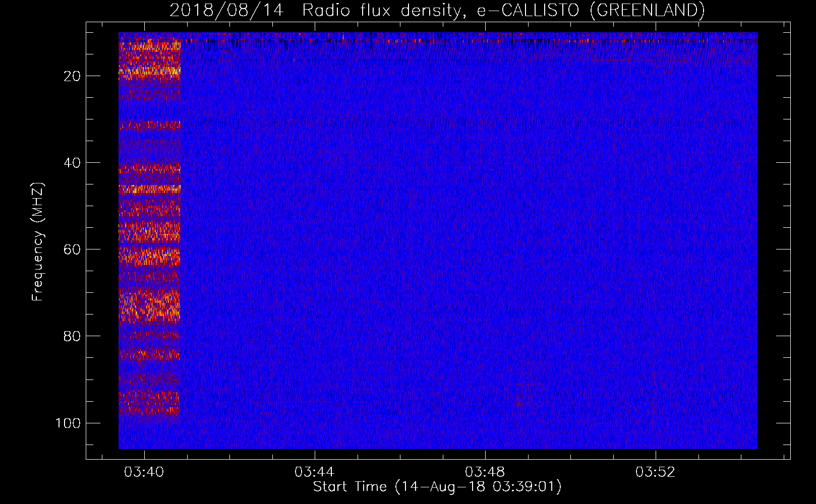This screenshot has height=504, width=816.
Task: Click the plot title 'Radio flux density, e-CALLISTO (GREENLAND)'
Action: [x=503, y=10]
